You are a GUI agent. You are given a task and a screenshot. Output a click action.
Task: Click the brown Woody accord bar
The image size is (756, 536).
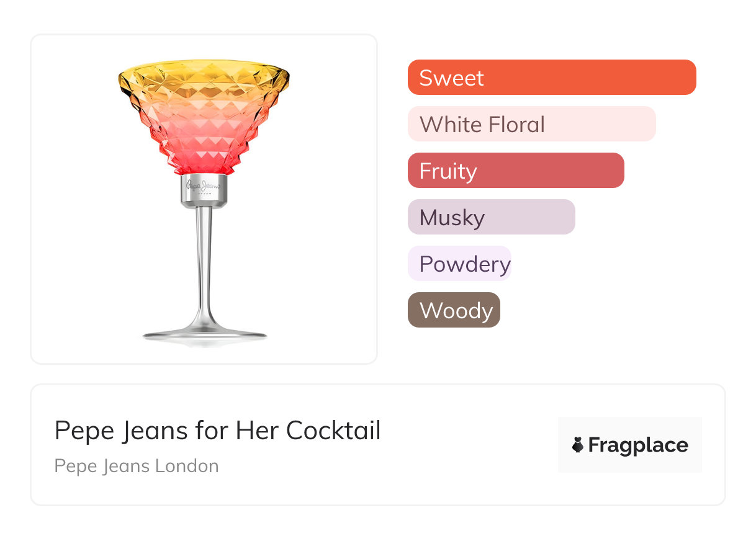[x=454, y=310]
